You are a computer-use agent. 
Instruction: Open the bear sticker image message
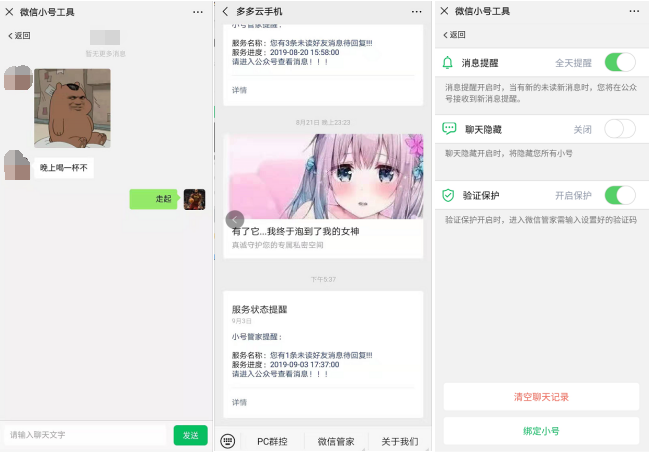72,108
